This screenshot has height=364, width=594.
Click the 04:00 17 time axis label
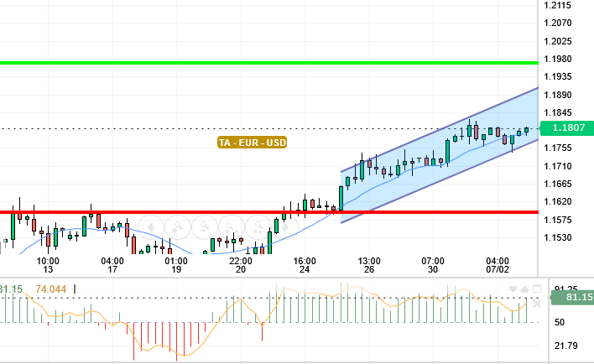tap(112, 265)
